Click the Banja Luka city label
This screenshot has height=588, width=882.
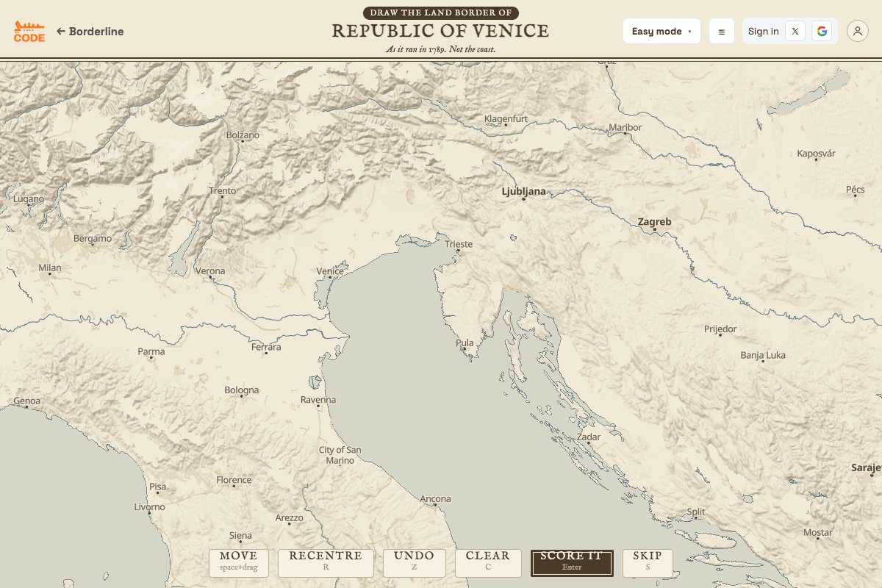[763, 356]
